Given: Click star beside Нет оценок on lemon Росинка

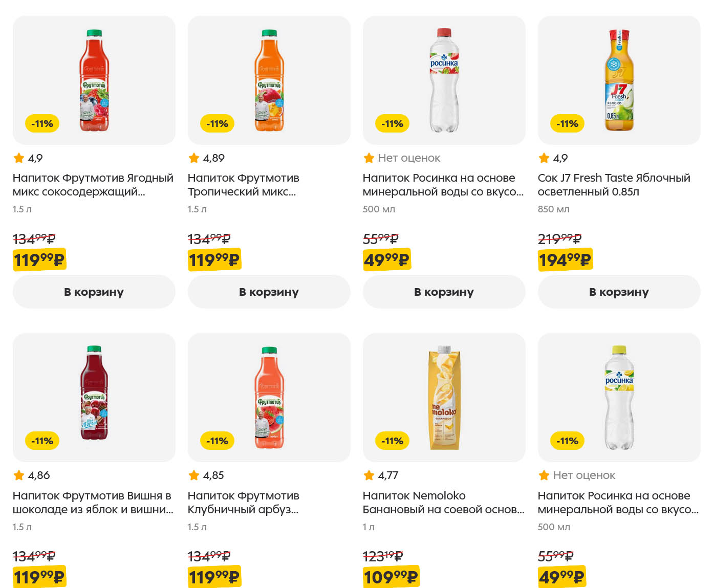Looking at the screenshot, I should [544, 475].
